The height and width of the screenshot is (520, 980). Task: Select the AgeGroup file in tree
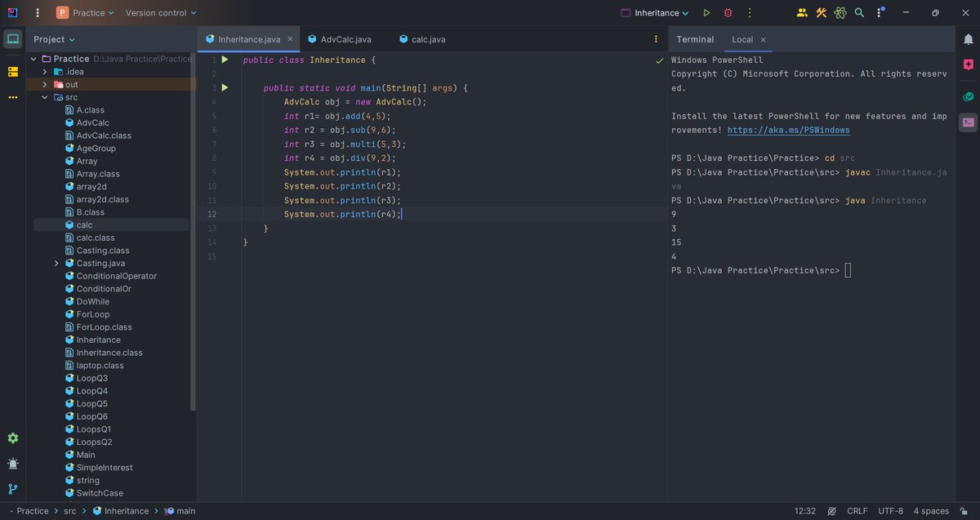90,149
